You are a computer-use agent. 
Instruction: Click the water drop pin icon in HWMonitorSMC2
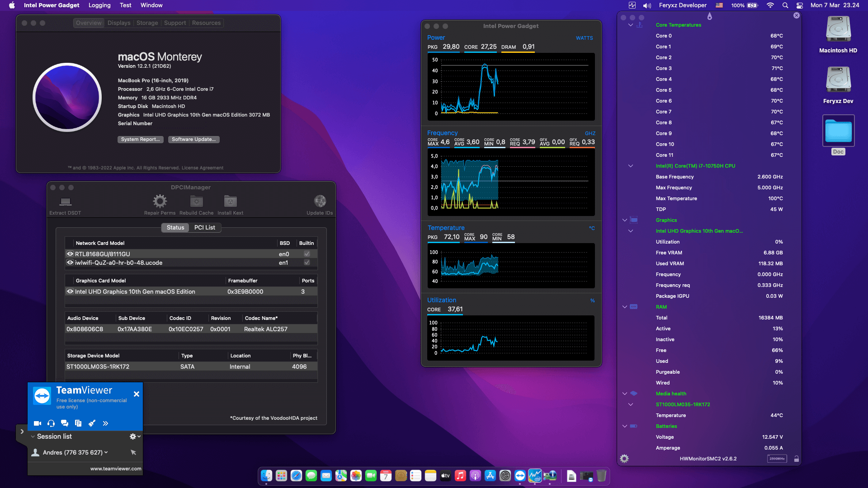pyautogui.click(x=710, y=16)
